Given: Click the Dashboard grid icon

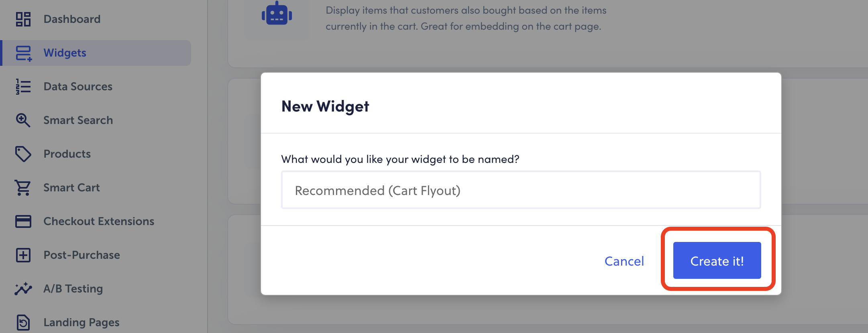Looking at the screenshot, I should click(x=23, y=19).
